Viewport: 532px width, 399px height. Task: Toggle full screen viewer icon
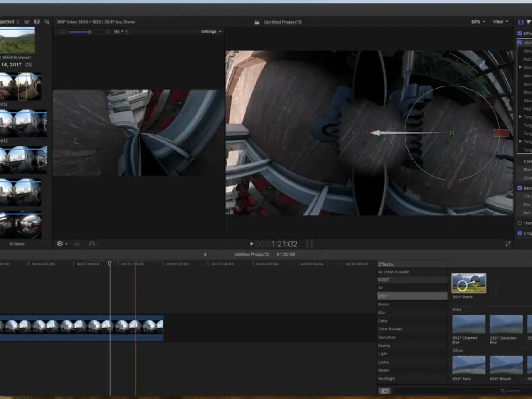508,244
